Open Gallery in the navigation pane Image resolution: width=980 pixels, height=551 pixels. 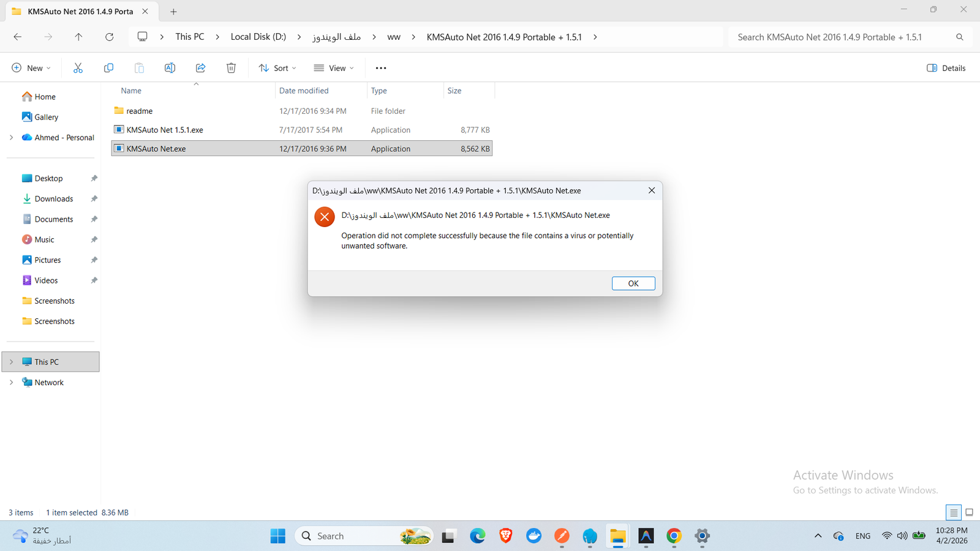click(47, 117)
